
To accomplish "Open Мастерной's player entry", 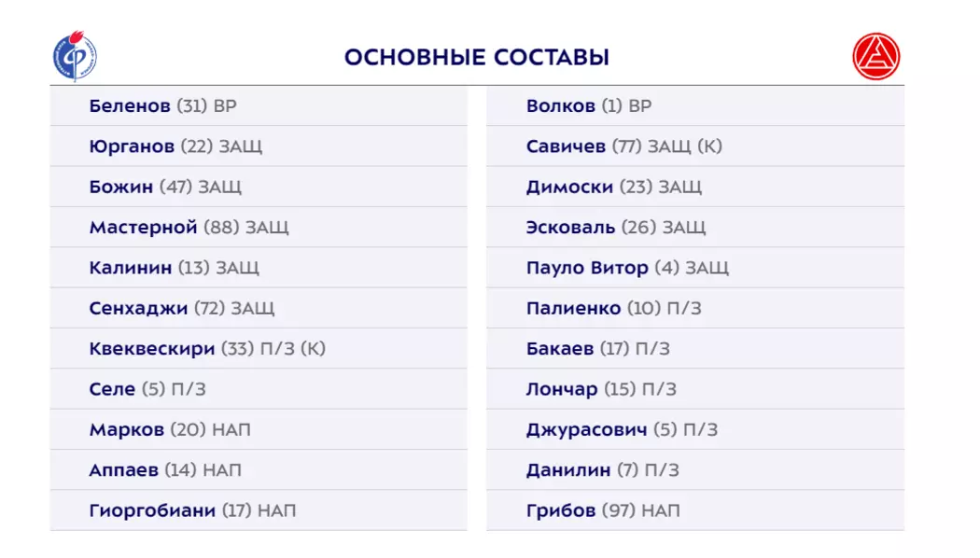I will coord(143,227).
